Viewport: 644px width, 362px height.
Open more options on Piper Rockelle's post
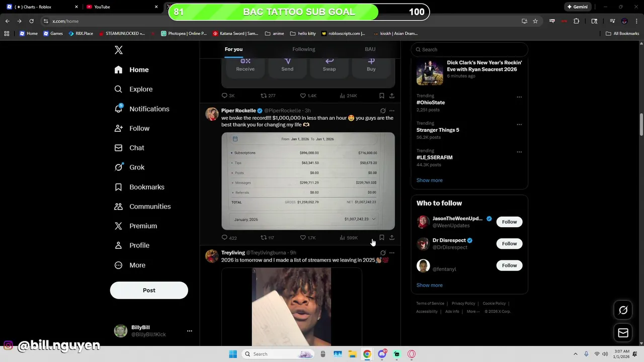392,111
